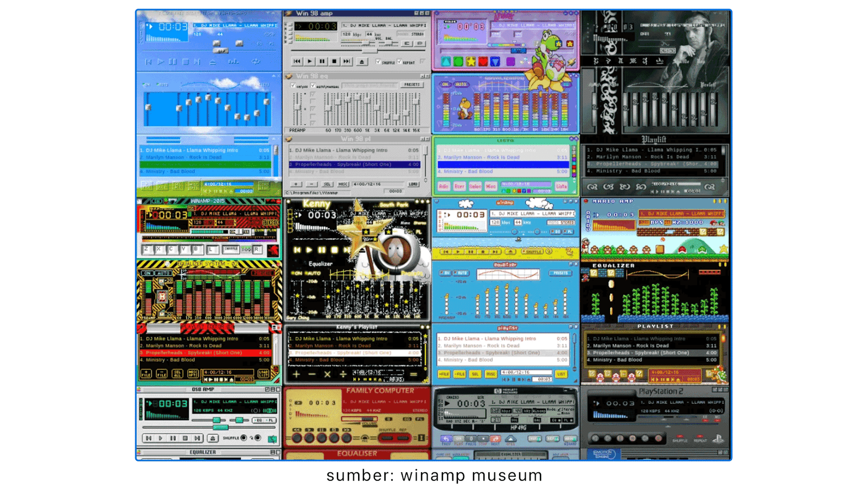This screenshot has height=488, width=868.
Task: Stop playback in the Win 98 amp skin
Action: 334,61
